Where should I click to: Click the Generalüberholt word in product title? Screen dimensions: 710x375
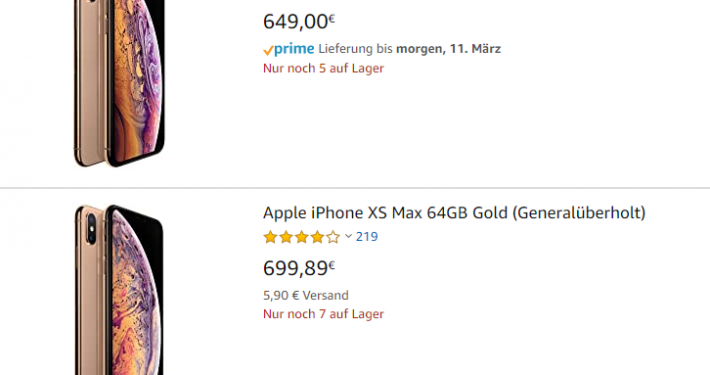tap(579, 213)
